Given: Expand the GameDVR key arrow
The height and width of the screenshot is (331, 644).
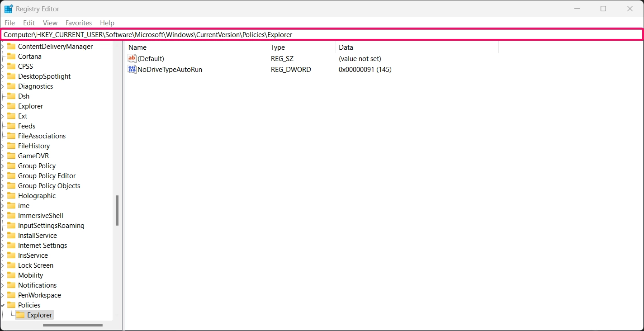Looking at the screenshot, I should (x=3, y=156).
